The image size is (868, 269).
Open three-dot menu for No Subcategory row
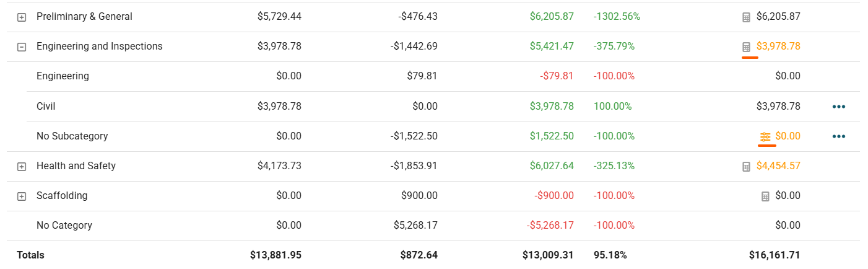tap(839, 136)
